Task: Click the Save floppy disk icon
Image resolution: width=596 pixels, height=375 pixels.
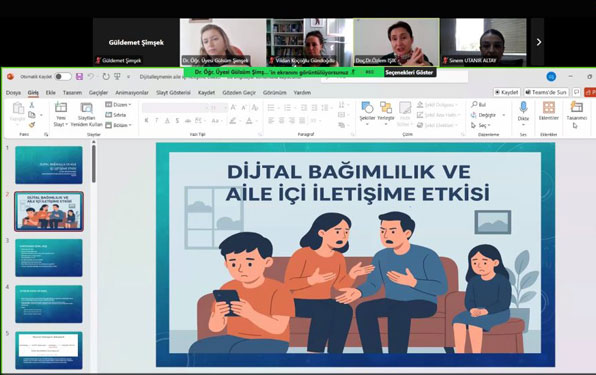Action: click(79, 76)
